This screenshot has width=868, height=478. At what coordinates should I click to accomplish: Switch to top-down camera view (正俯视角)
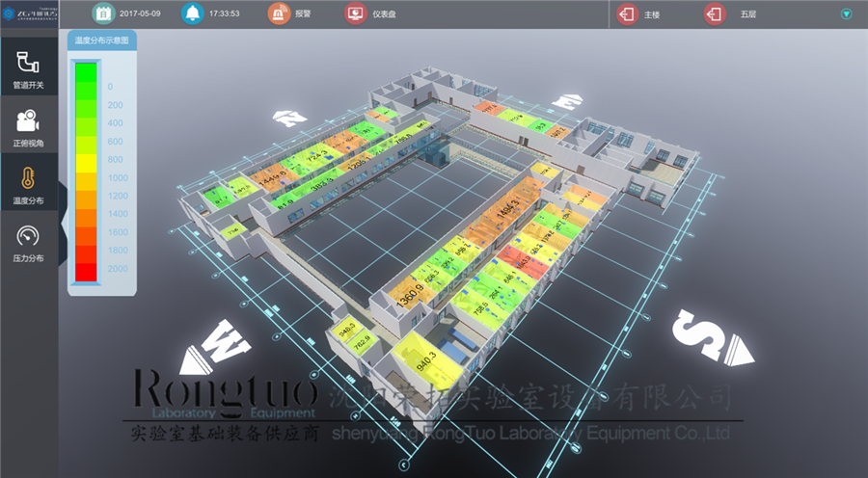coord(28,121)
